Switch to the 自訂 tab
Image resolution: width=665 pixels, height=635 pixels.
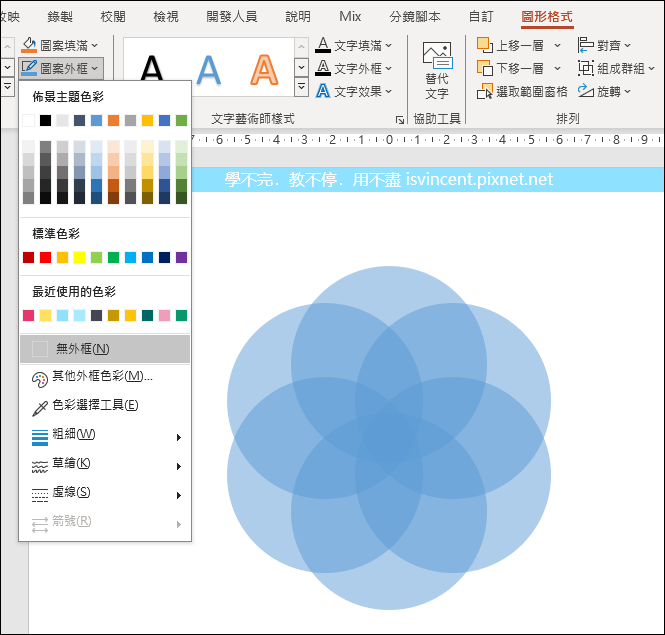pyautogui.click(x=481, y=17)
